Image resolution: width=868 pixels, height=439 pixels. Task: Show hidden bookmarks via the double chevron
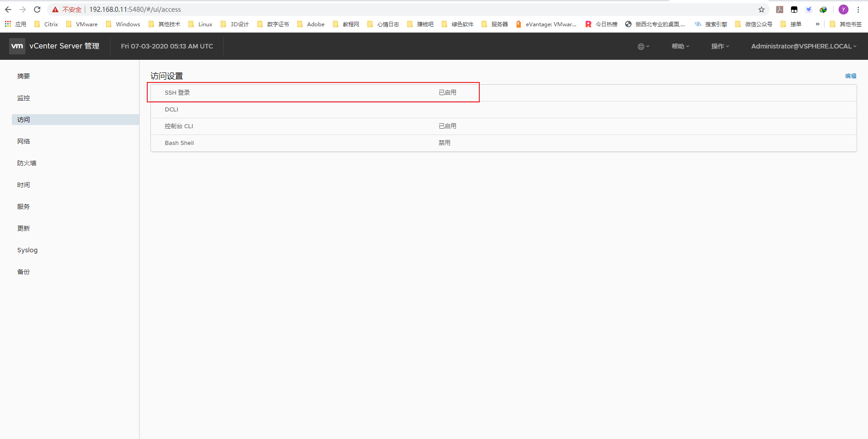pos(817,24)
